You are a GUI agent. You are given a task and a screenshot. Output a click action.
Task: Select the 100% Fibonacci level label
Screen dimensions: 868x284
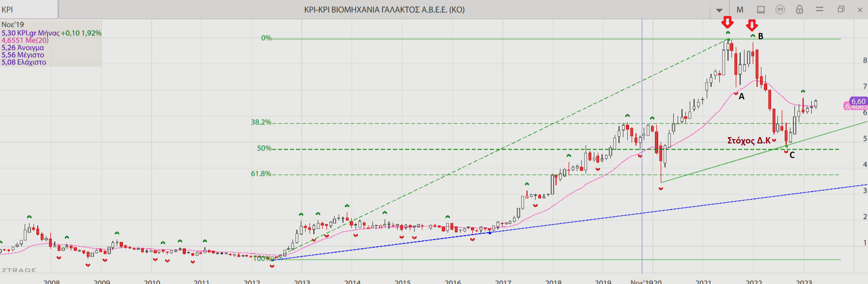[x=262, y=258]
